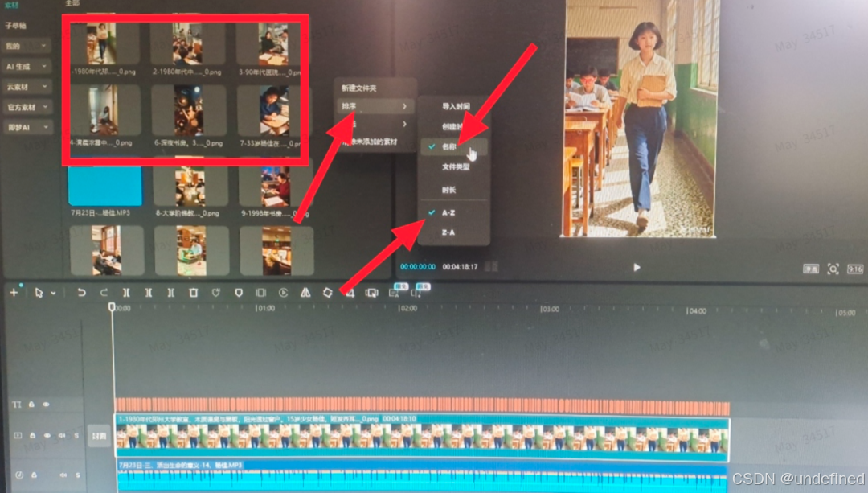868x493 pixels.
Task: Switch to the 素材 tab
Action: click(11, 5)
